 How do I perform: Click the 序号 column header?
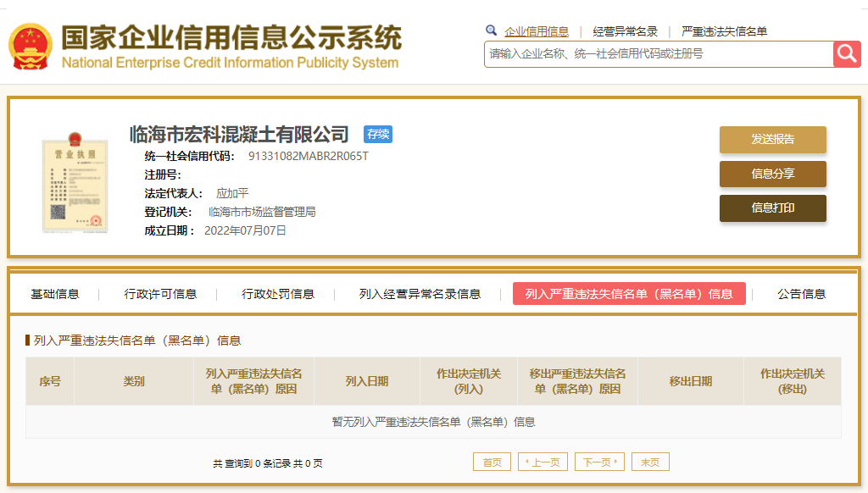point(50,381)
